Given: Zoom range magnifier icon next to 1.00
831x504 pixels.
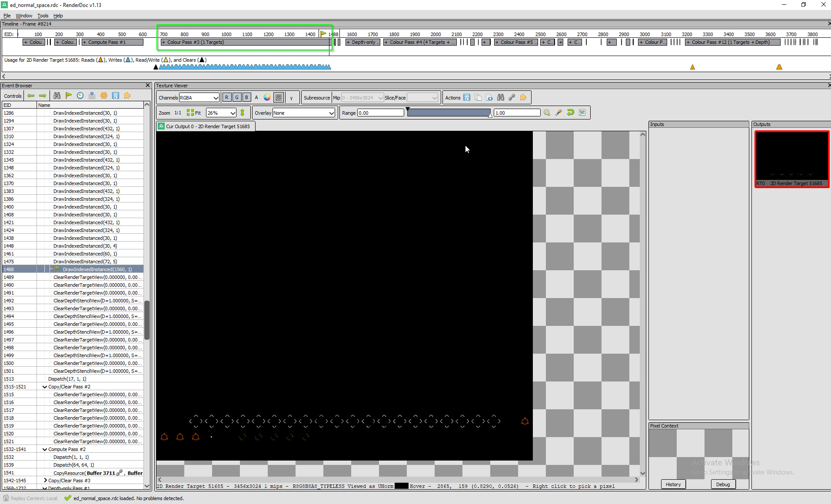Looking at the screenshot, I should [x=547, y=113].
